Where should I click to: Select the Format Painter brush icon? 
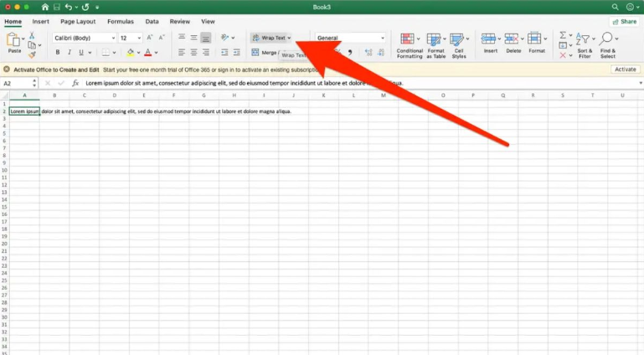point(32,54)
